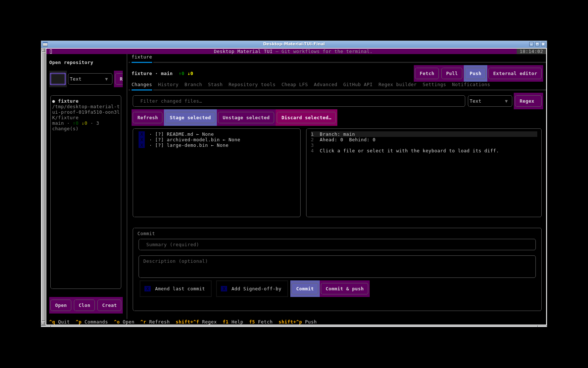Click shift+^f Regex footer shortcut
Image resolution: width=588 pixels, height=368 pixels.
point(196,322)
